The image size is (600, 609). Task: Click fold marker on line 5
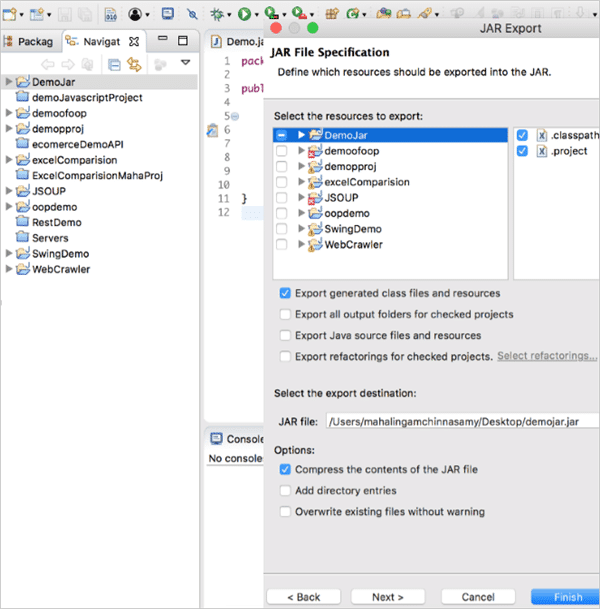[x=235, y=116]
